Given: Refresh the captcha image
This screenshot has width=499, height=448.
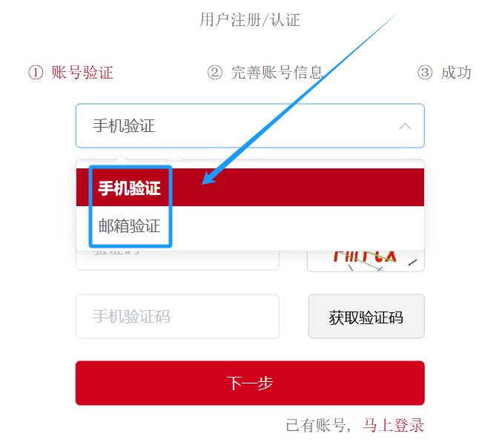Looking at the screenshot, I should click(366, 261).
